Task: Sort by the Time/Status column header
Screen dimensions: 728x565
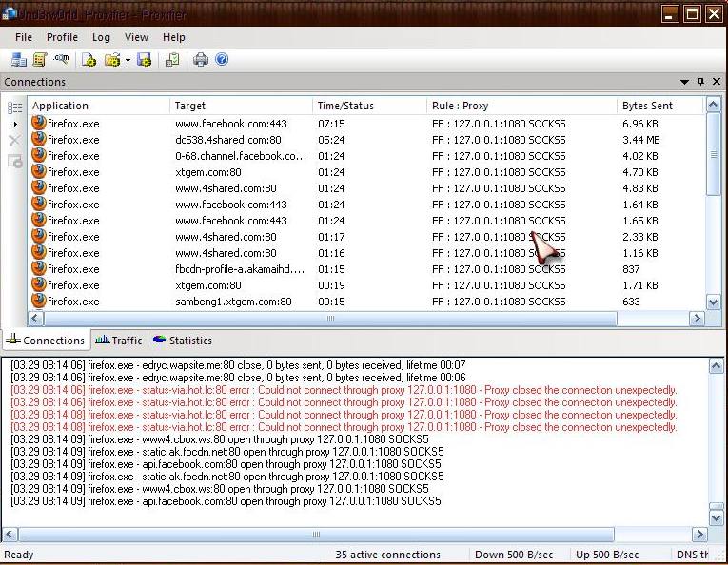Action: click(x=345, y=106)
